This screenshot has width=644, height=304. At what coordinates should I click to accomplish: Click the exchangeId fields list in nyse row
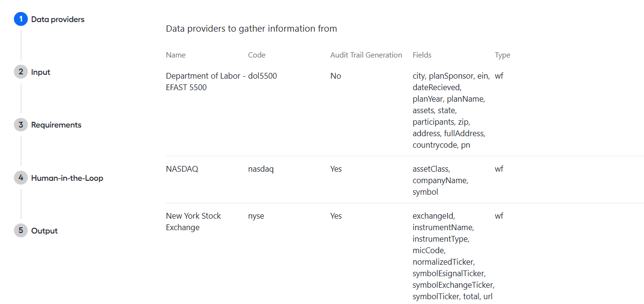[454, 256]
